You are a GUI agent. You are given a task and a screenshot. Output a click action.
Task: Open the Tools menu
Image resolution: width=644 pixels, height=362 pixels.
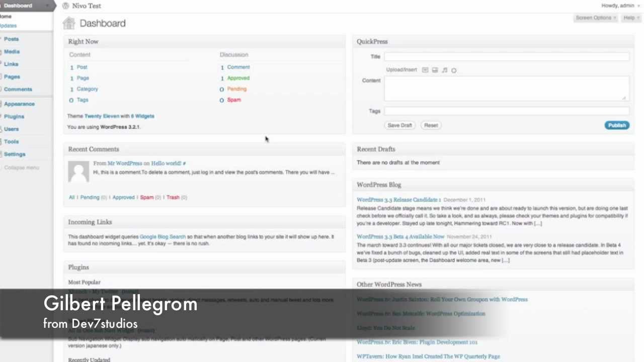11,141
